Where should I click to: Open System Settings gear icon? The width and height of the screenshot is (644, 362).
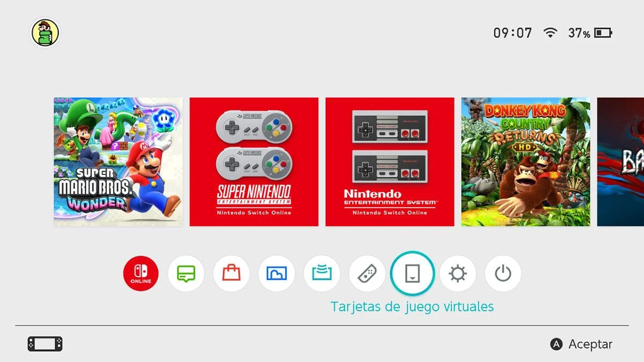tap(458, 274)
